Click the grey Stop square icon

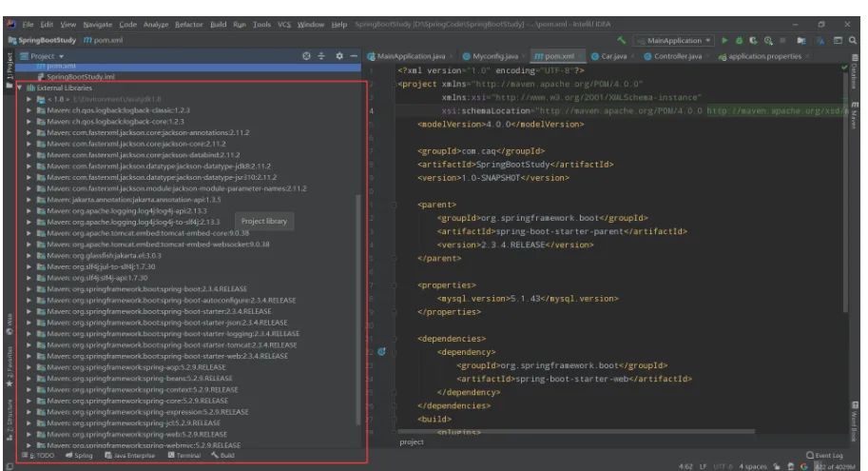pyautogui.click(x=782, y=40)
